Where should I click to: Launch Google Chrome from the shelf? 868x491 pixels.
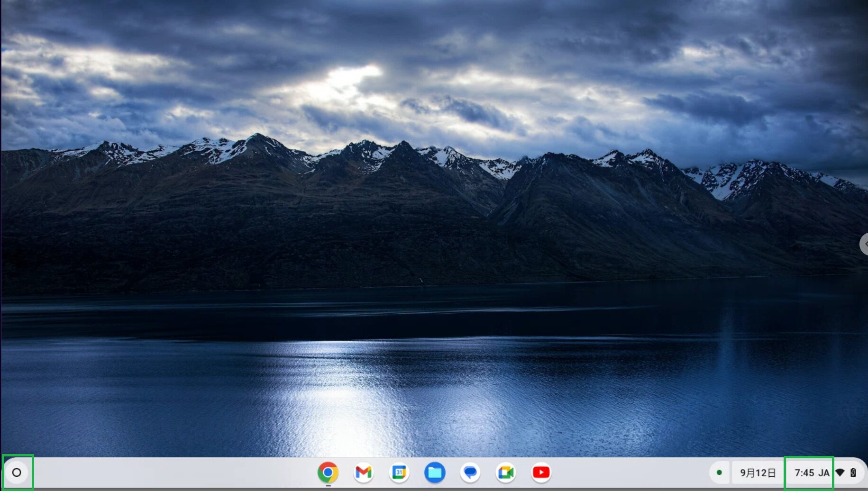(x=328, y=473)
